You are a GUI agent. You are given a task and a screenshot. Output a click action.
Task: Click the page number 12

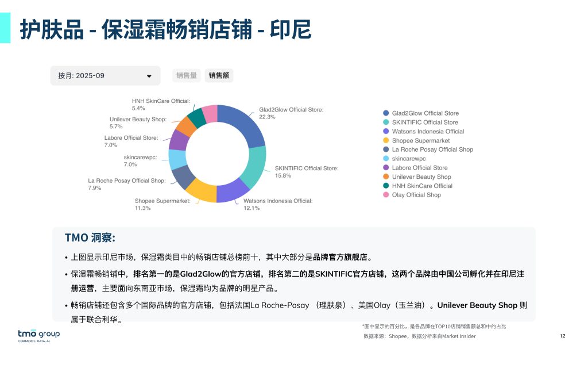[562, 336]
